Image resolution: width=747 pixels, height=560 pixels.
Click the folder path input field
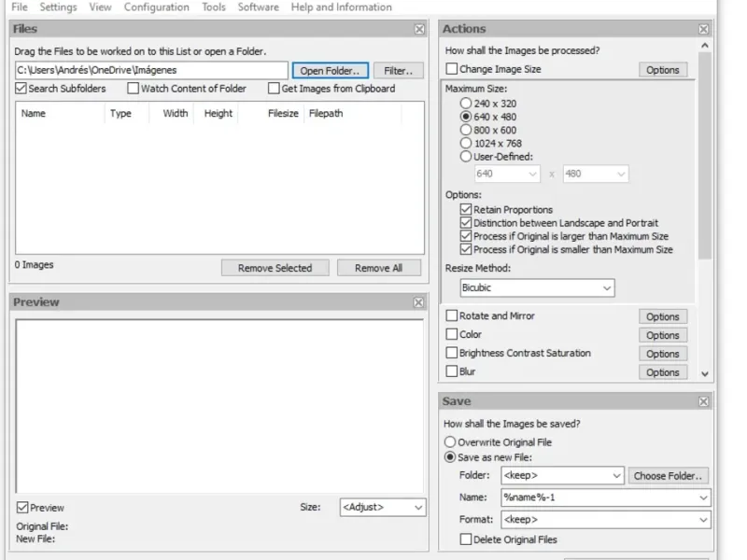point(151,70)
